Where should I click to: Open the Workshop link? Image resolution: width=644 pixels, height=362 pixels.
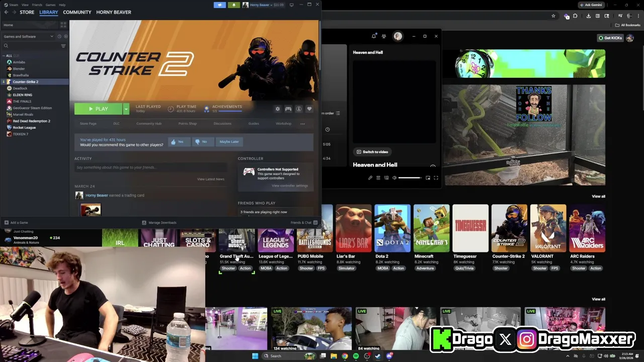tap(283, 123)
